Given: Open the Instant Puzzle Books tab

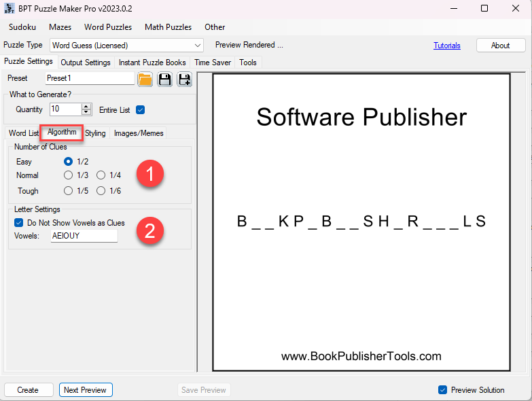Looking at the screenshot, I should [152, 63].
